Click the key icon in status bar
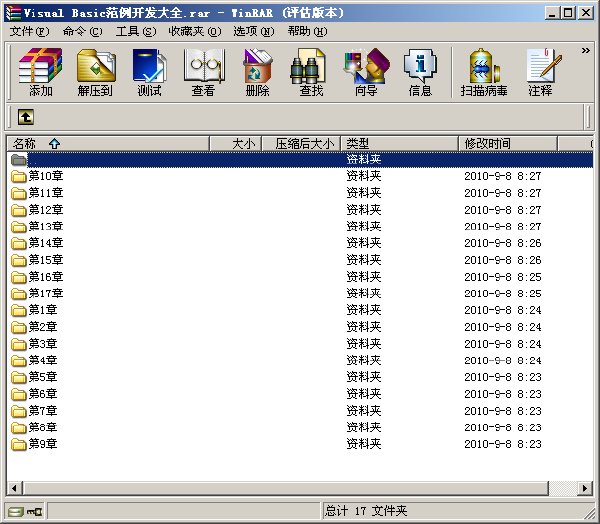 (x=34, y=511)
